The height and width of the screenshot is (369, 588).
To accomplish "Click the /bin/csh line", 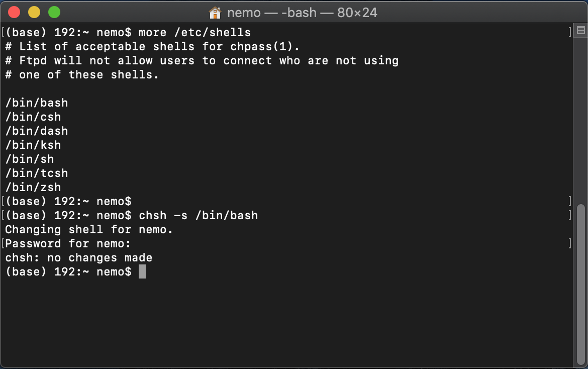I will pyautogui.click(x=33, y=117).
